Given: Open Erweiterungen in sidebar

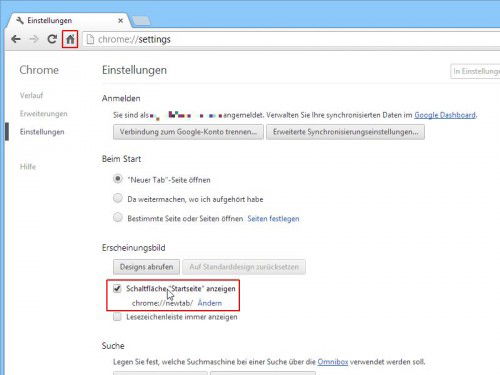Looking at the screenshot, I should [43, 114].
